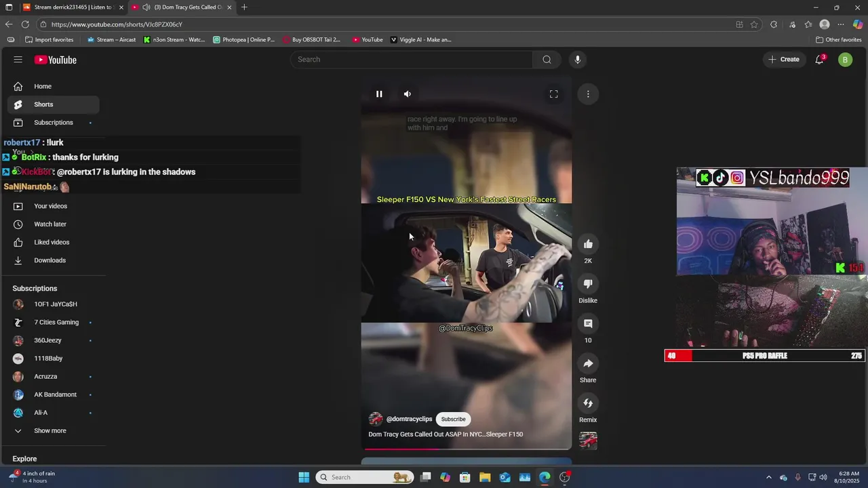Open the sound thumbnail below Remix
This screenshot has height=488, width=868.
click(x=588, y=441)
